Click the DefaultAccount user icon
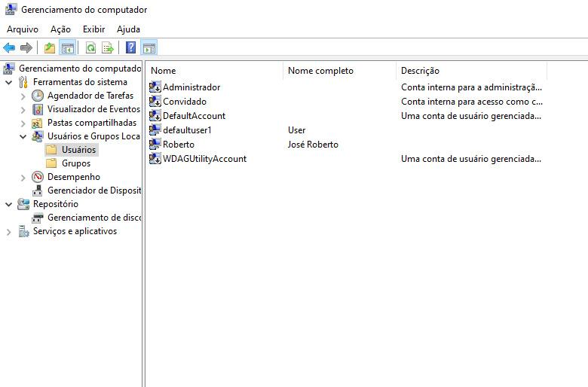Screen dimensions: 588x387 tap(155, 115)
